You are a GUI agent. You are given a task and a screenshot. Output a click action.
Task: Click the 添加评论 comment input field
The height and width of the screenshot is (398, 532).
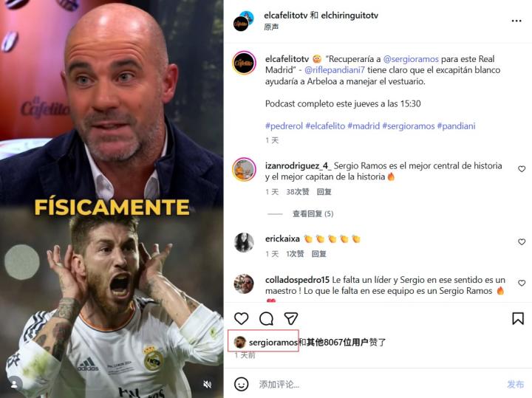click(377, 385)
